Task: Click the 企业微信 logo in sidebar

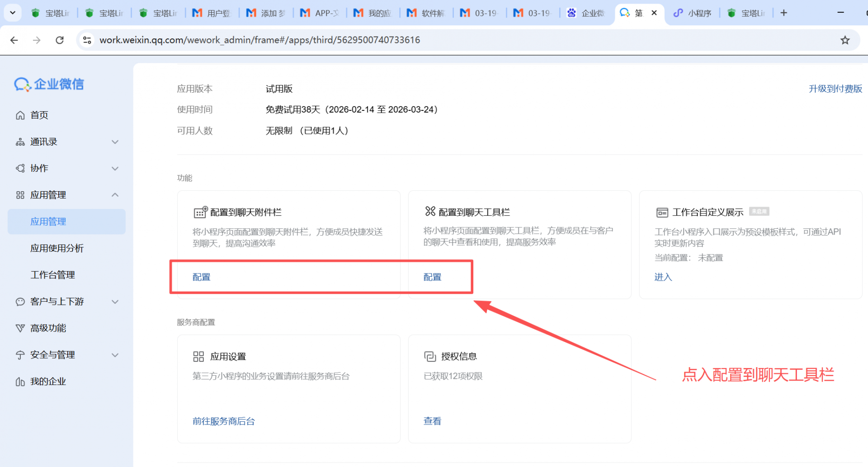Action: pos(49,84)
